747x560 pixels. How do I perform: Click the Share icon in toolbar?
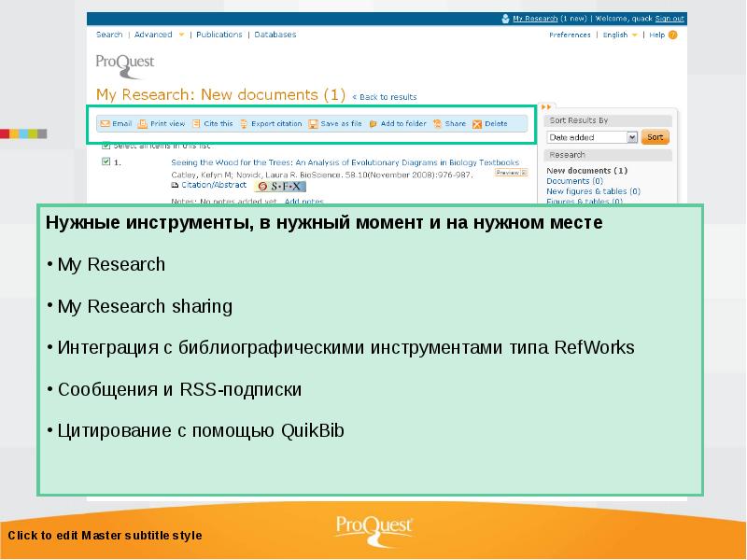tap(437, 123)
